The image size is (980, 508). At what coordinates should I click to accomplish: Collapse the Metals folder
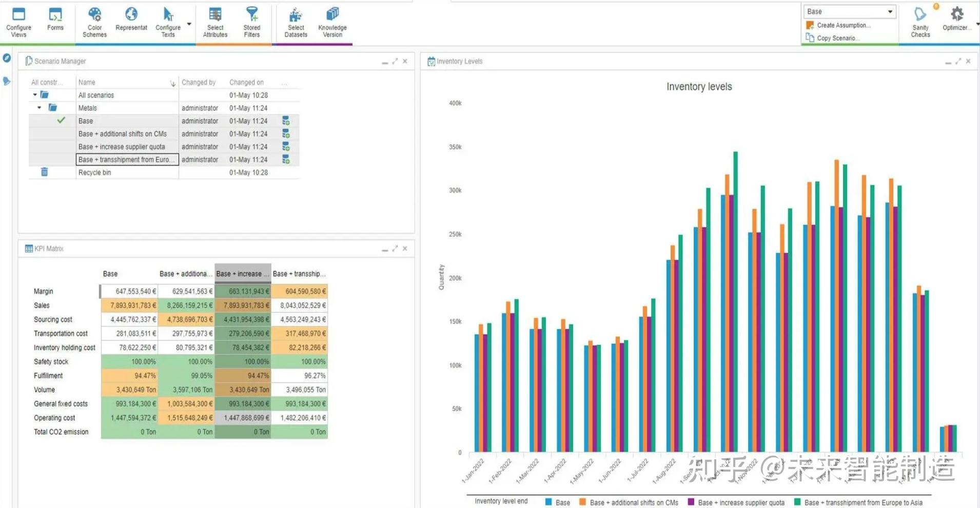pos(40,108)
